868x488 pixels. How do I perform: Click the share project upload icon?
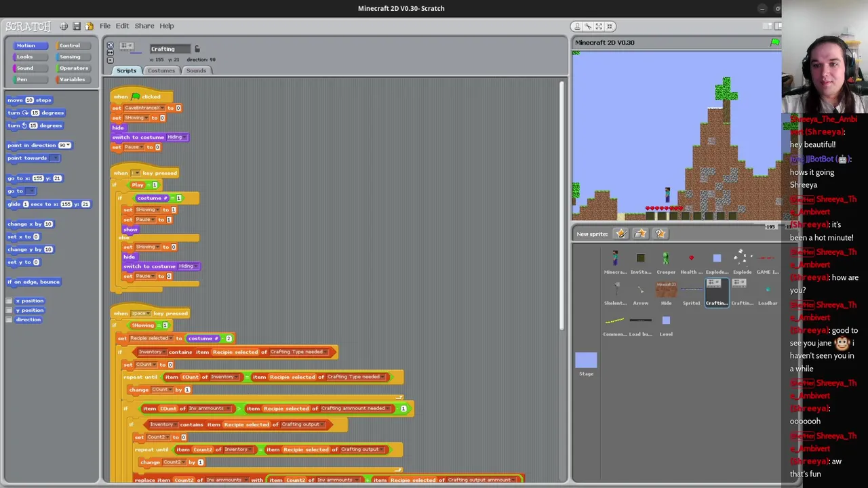click(89, 26)
